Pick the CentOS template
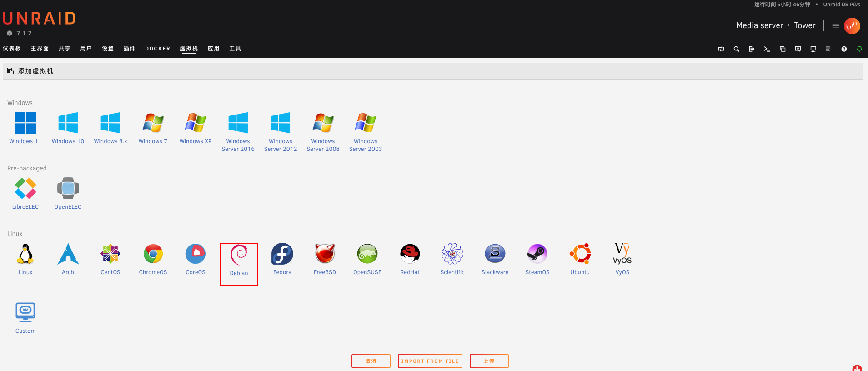Screen dimensions: 868x371 point(110,259)
